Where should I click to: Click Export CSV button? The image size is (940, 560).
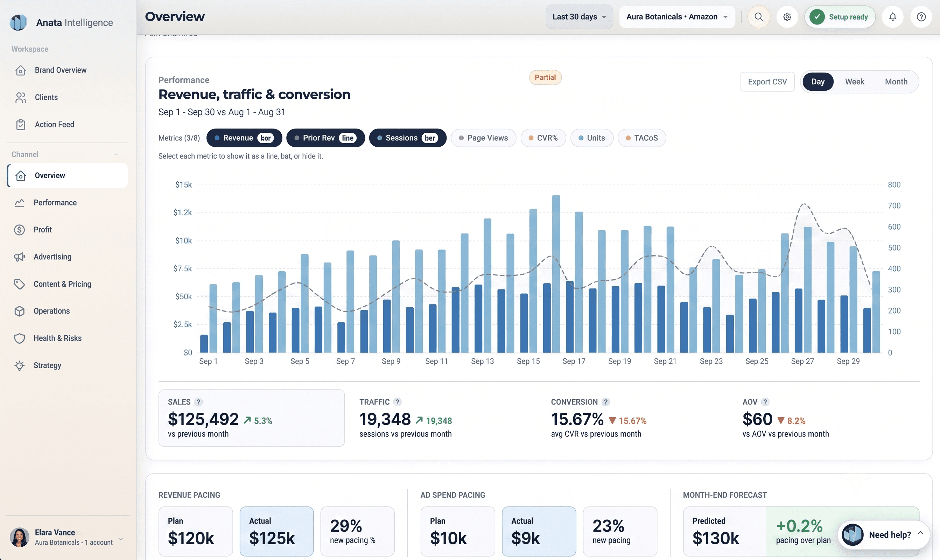(767, 82)
